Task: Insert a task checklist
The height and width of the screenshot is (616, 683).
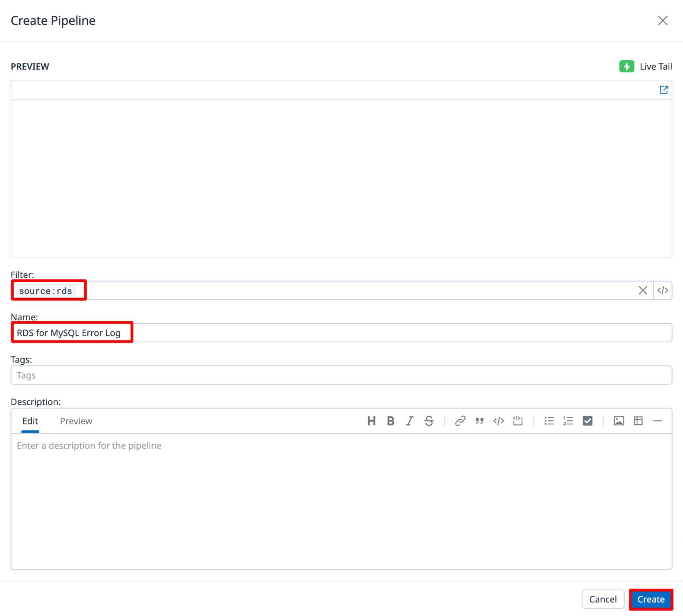Action: pos(587,421)
